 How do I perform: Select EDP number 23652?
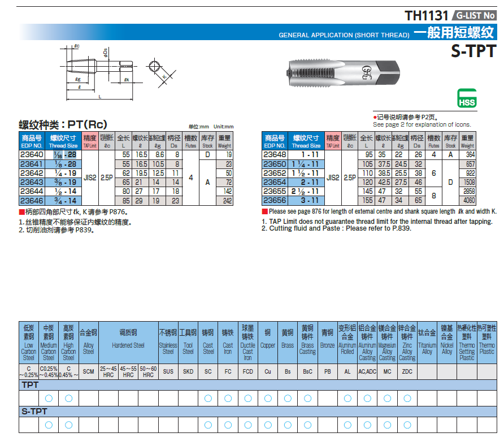[275, 173]
